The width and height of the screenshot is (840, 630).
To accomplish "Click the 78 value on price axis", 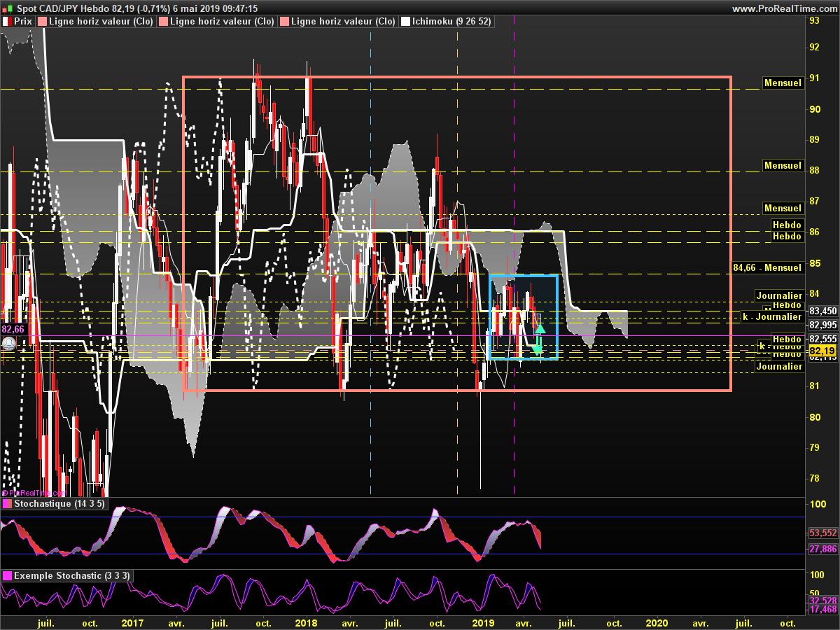I will (815, 479).
